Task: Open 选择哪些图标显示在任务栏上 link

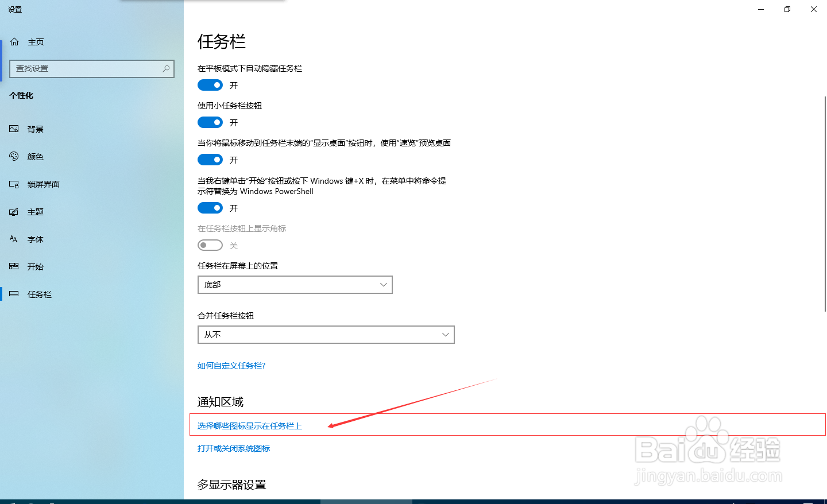Action: [249, 426]
